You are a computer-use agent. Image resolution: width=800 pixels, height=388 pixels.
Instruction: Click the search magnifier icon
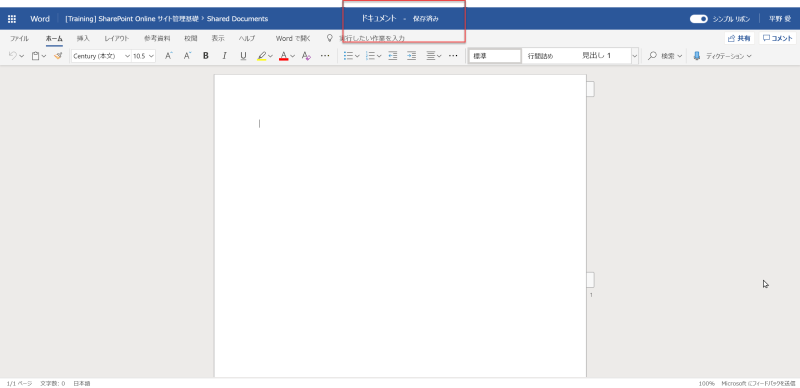pos(652,56)
